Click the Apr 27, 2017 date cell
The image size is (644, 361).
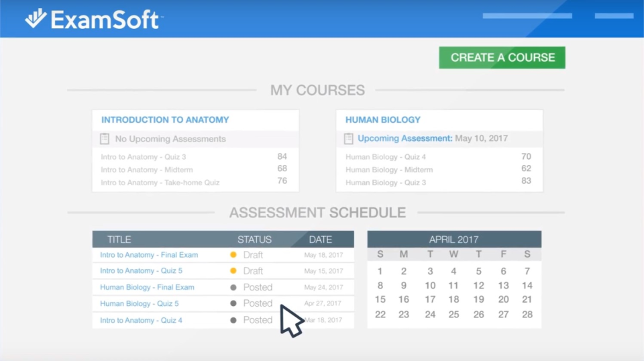point(323,303)
